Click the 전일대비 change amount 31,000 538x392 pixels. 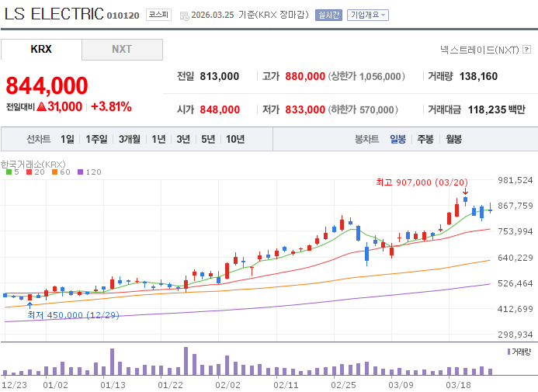pyautogui.click(x=65, y=106)
